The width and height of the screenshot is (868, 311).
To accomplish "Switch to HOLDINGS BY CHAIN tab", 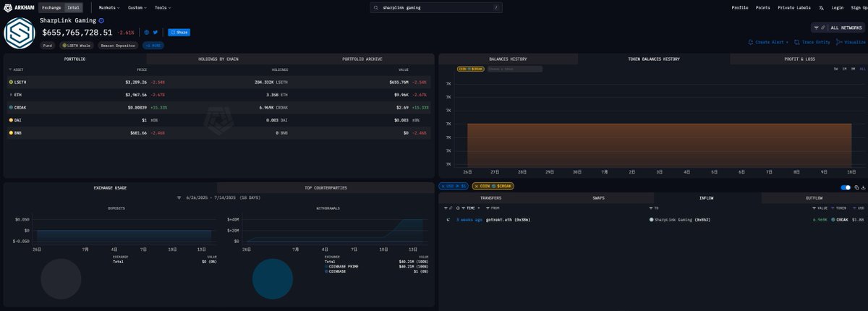I will [218, 59].
